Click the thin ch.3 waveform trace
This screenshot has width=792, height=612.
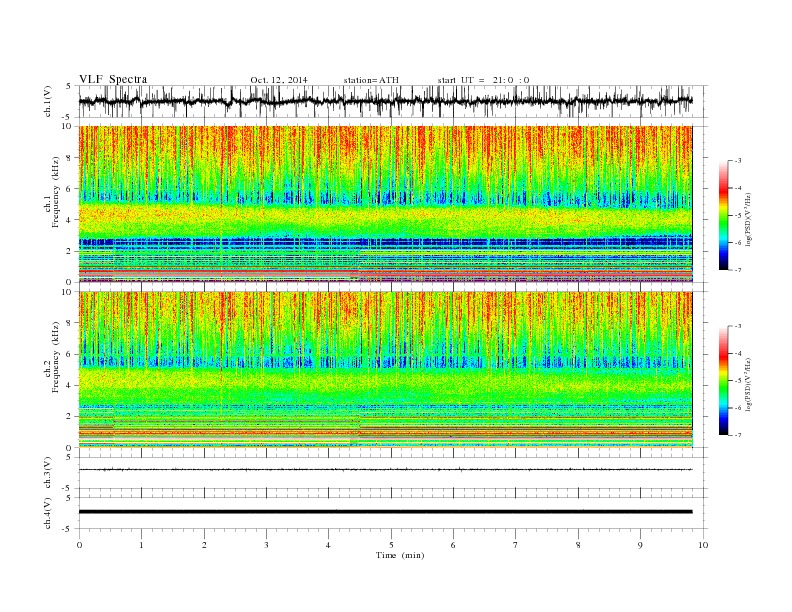coord(385,470)
